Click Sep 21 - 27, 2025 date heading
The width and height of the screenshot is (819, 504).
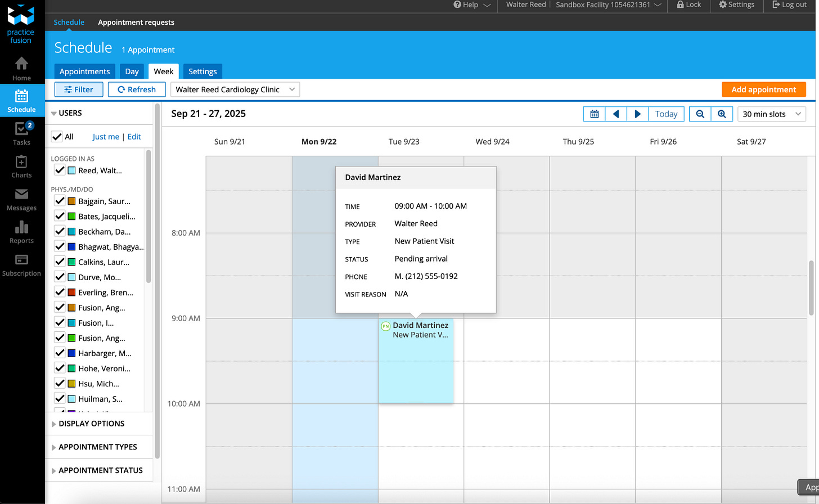coord(209,114)
